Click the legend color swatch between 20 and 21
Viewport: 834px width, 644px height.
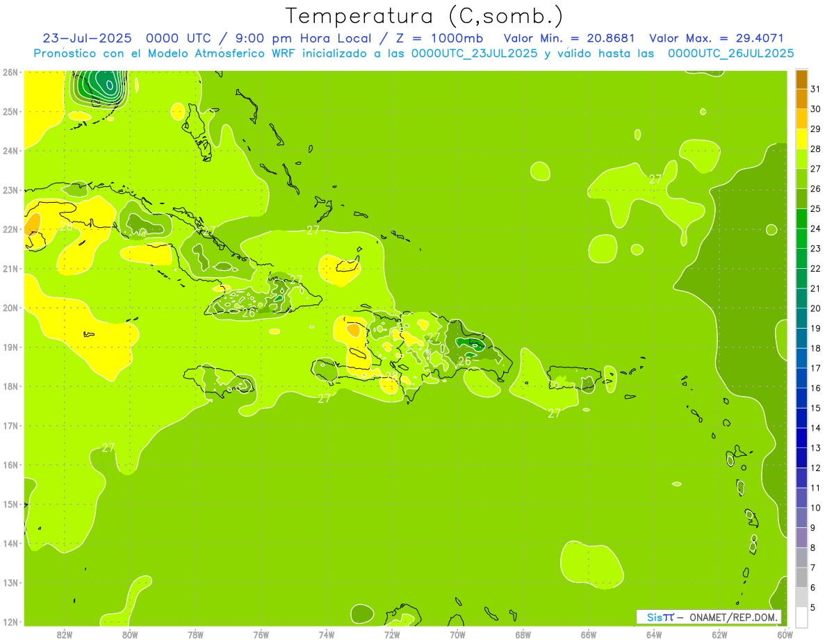point(801,299)
